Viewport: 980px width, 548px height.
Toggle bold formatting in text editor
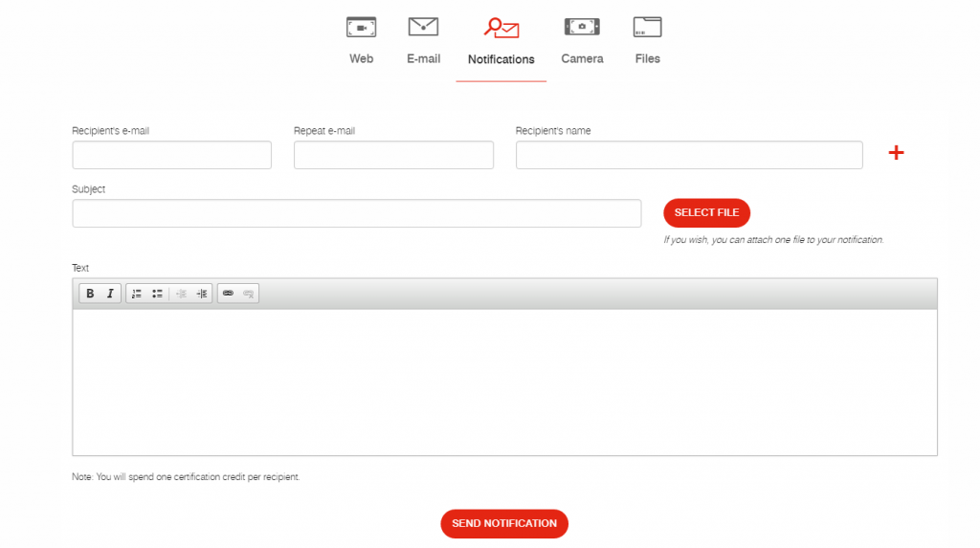click(x=90, y=294)
